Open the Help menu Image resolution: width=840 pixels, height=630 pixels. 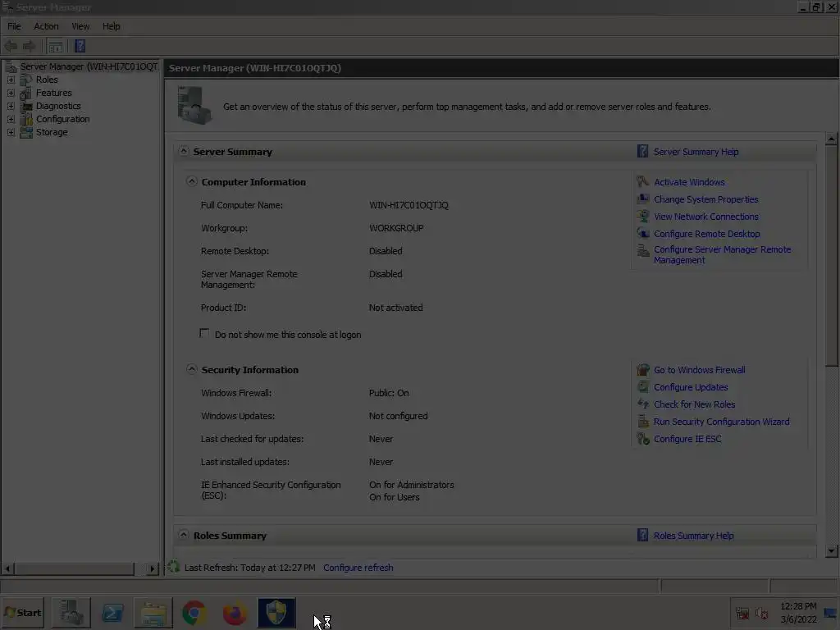click(112, 26)
